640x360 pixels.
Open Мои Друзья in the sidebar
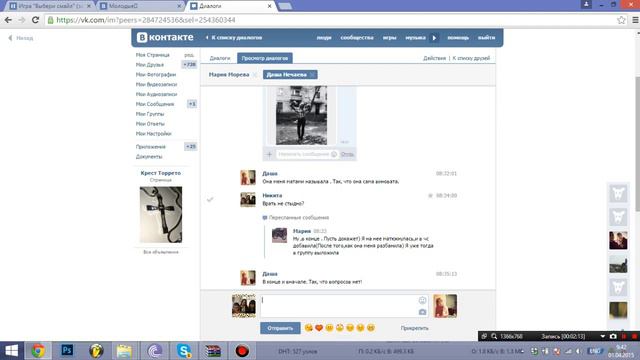(x=150, y=65)
